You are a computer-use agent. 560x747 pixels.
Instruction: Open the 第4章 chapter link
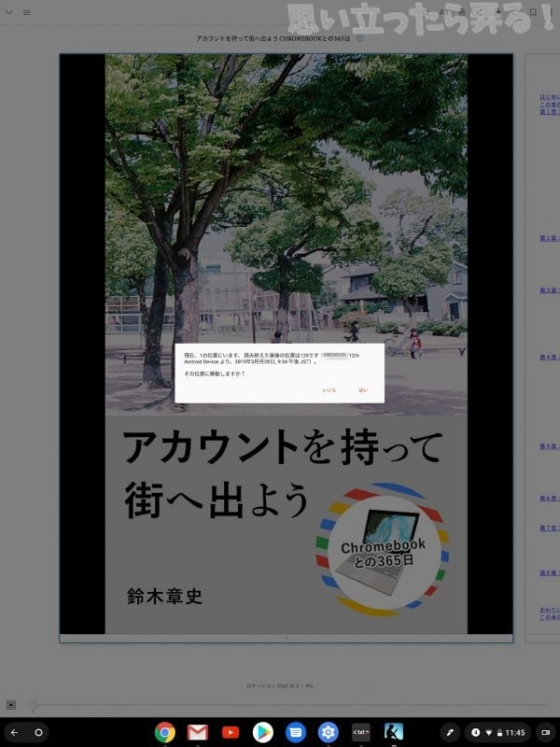click(550, 357)
